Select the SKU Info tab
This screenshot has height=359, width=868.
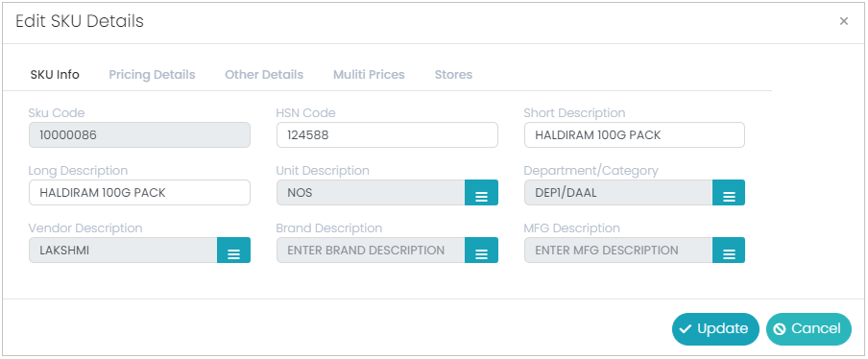[x=55, y=75]
